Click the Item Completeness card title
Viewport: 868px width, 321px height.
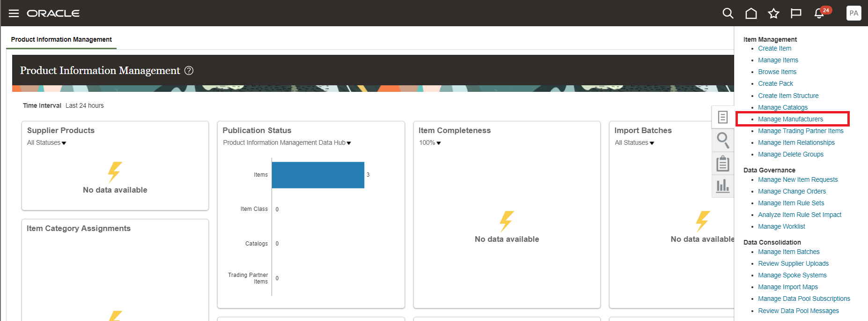455,130
